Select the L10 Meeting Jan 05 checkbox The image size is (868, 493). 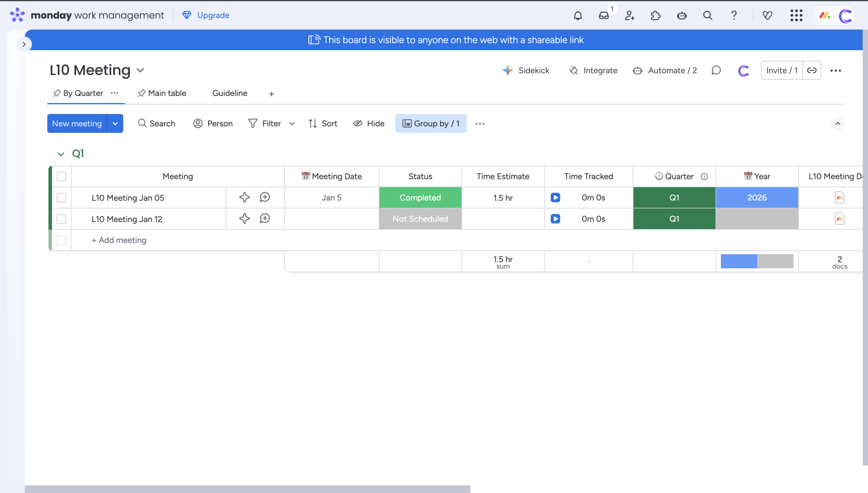[x=61, y=198]
